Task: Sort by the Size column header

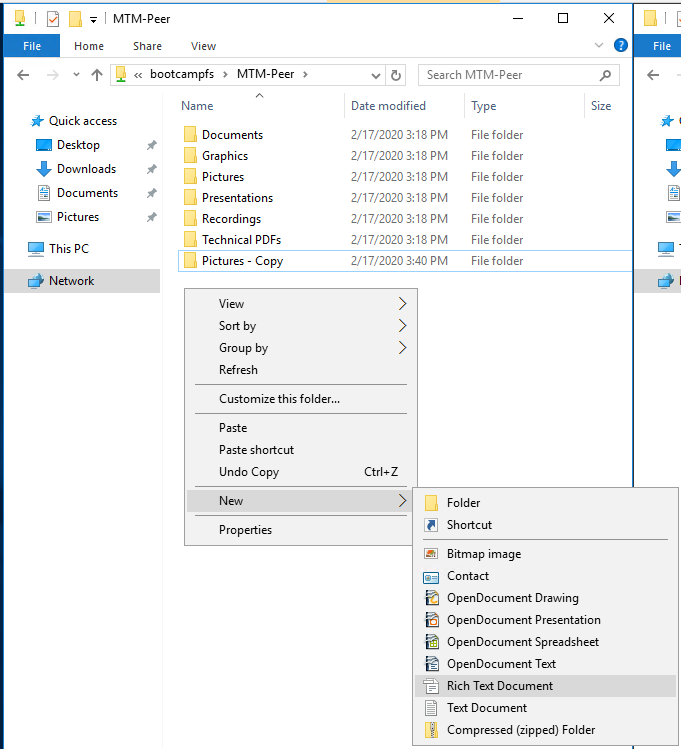Action: pyautogui.click(x=601, y=106)
